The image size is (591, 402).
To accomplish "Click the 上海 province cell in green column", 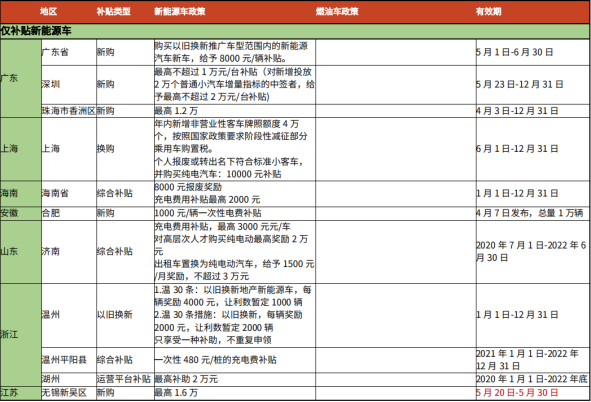I will pyautogui.click(x=20, y=148).
